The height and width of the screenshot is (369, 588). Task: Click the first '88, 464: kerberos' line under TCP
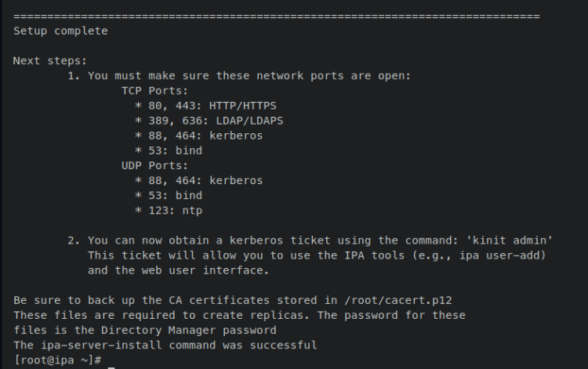coord(198,136)
